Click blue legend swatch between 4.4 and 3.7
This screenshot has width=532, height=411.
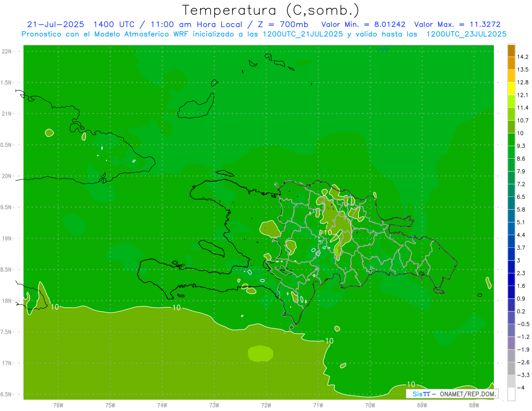(x=511, y=241)
